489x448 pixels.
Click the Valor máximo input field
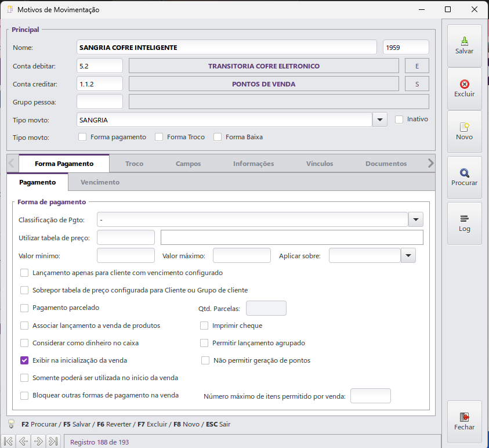click(x=242, y=255)
